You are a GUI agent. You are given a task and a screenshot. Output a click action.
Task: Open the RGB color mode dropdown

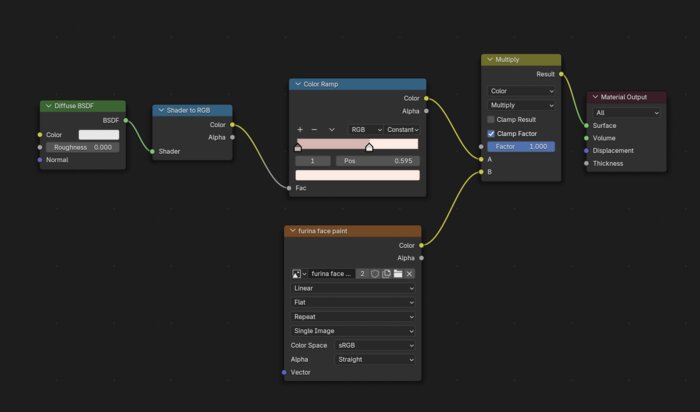click(x=366, y=129)
